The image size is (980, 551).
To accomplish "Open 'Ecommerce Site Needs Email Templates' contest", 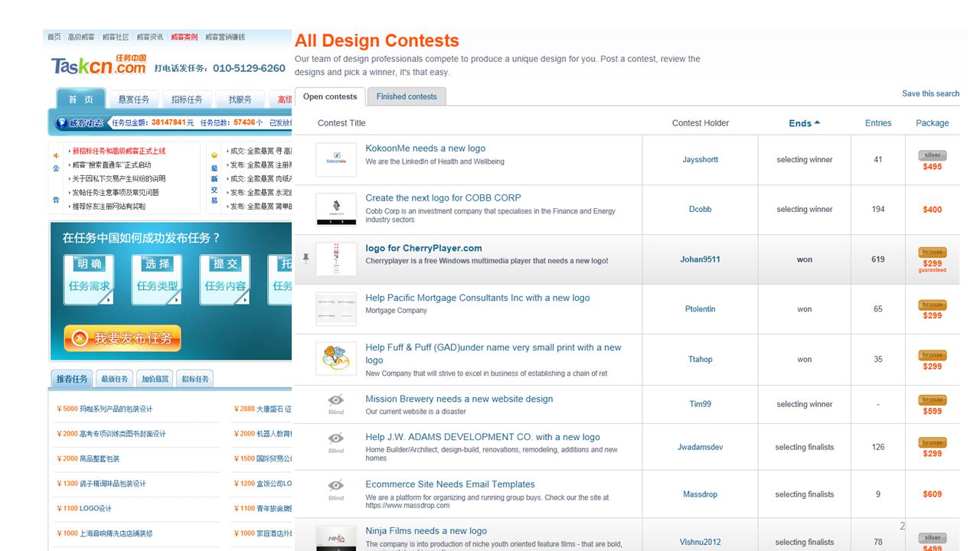I will click(450, 484).
